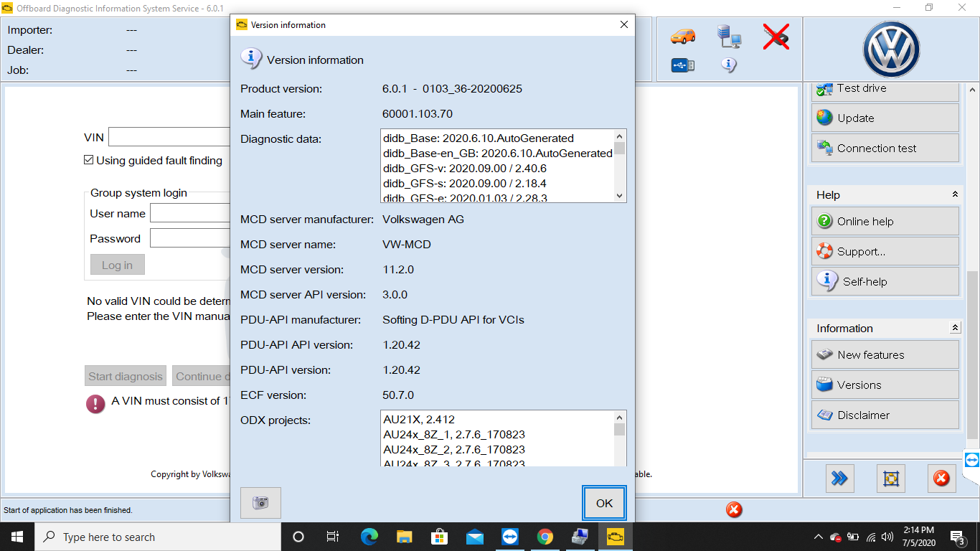Image resolution: width=980 pixels, height=551 pixels.
Task: Open the Disclaimer
Action: 885,415
